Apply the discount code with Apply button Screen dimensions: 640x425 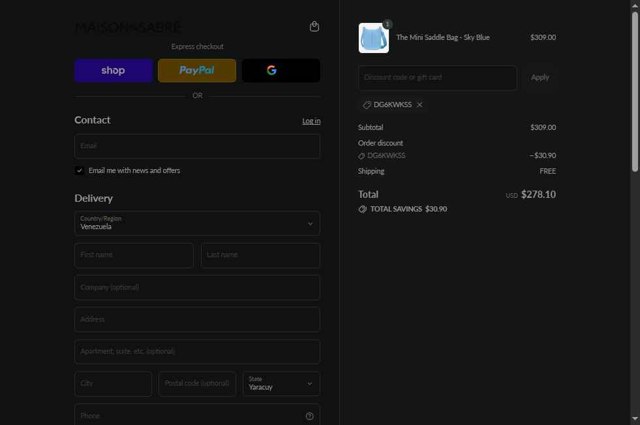coord(540,78)
